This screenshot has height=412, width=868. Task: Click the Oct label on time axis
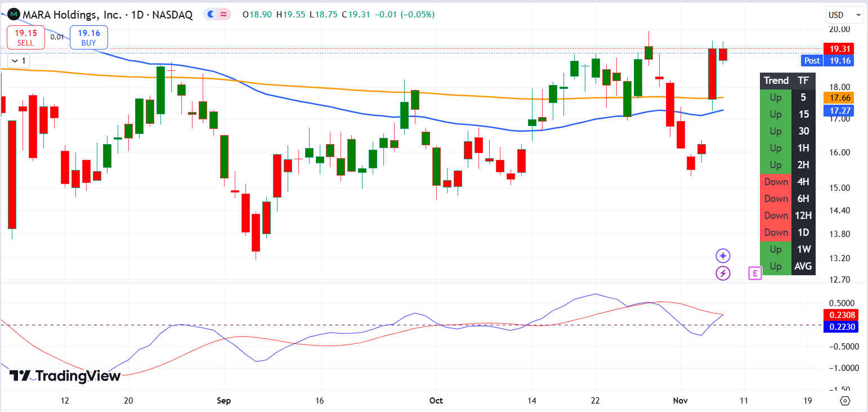click(436, 401)
